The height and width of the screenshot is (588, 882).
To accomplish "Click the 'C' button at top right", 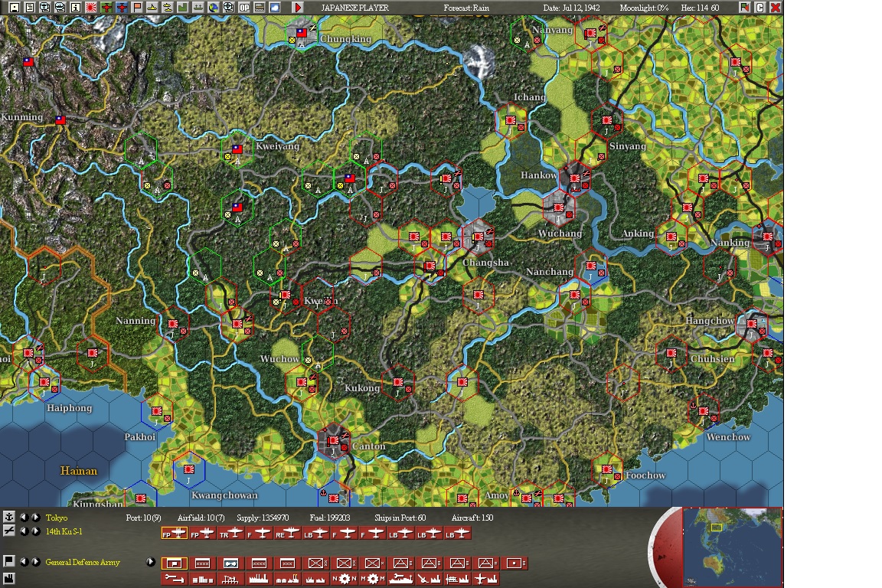I will pos(760,8).
